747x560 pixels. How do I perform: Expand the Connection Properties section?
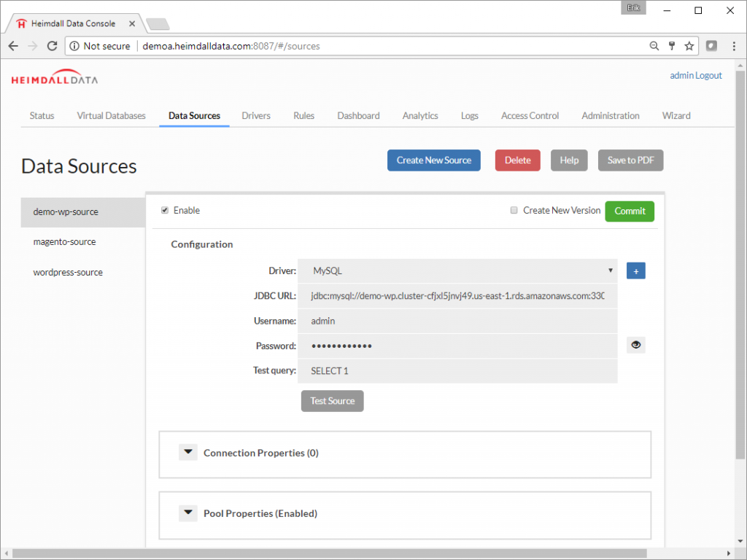(188, 453)
